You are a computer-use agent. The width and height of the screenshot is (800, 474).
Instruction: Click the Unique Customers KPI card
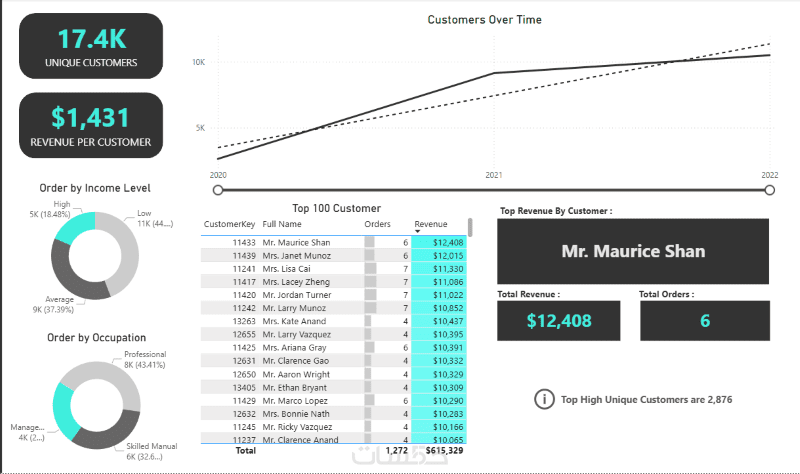[91, 46]
